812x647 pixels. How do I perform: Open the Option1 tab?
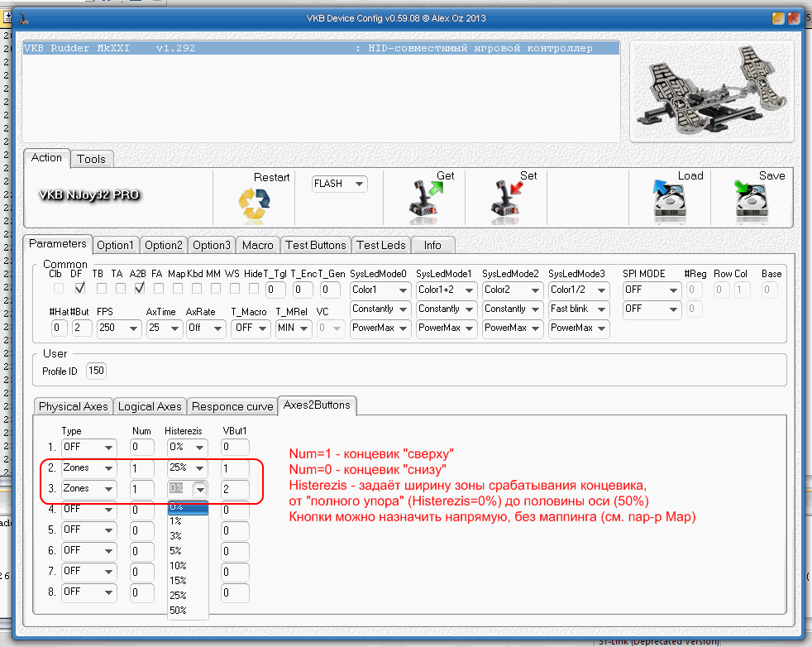pyautogui.click(x=115, y=245)
